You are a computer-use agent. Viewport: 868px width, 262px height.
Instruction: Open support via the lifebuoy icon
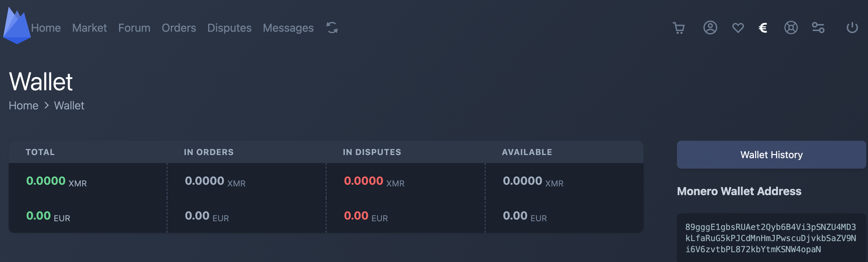pos(791,28)
